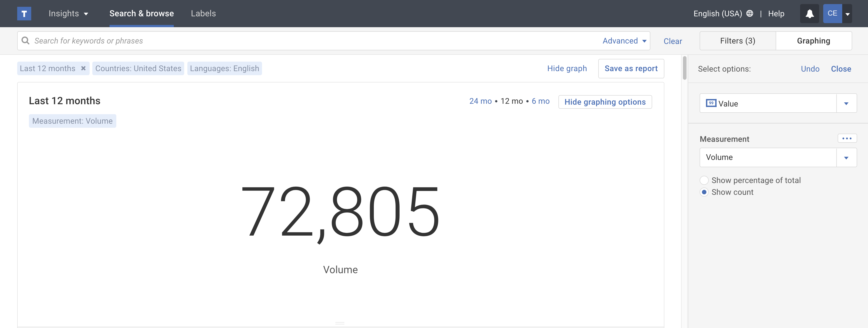Expand the Volume measurement dropdown
The image size is (868, 328).
coord(846,158)
